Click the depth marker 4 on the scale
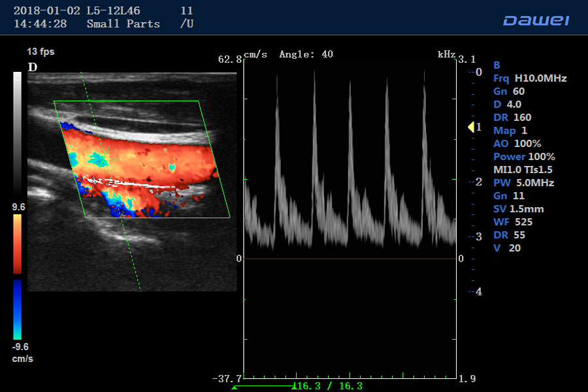Screen dimensions: 588x392 [x=479, y=291]
